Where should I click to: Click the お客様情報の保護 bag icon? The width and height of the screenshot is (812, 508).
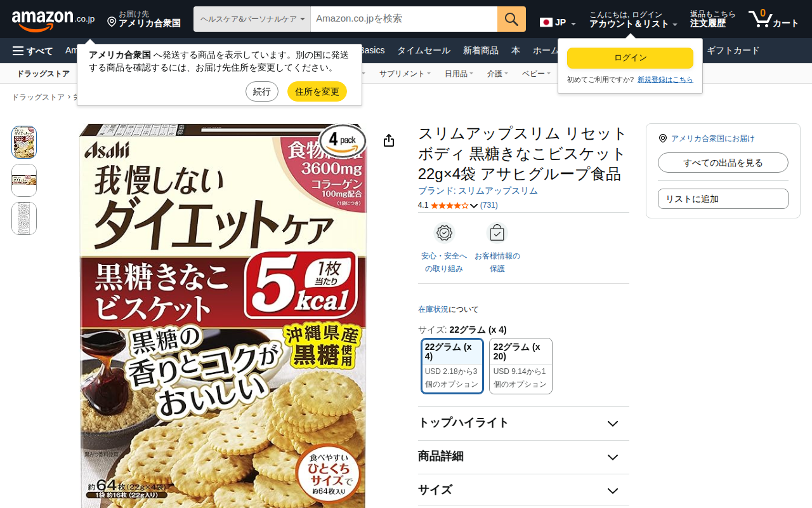pos(497,233)
